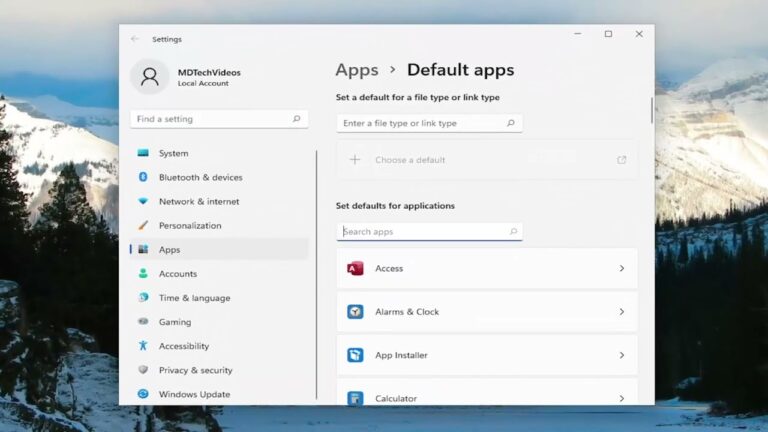Click the System monitor icon in sidebar
This screenshot has width=768, height=432.
coord(143,153)
